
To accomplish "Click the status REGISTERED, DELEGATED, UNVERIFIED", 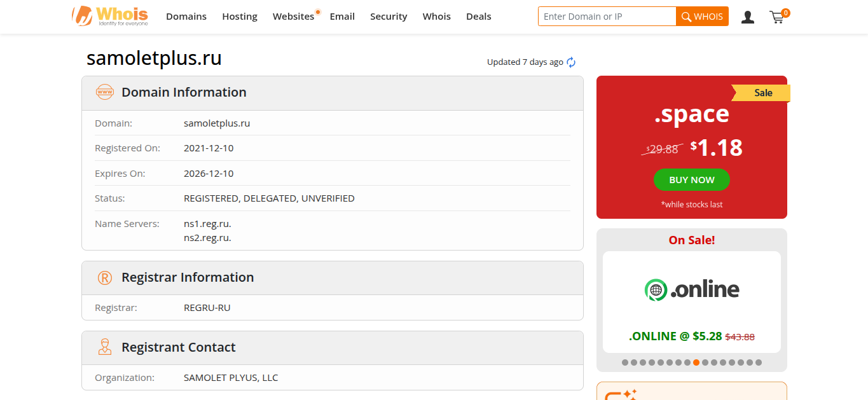I will click(x=269, y=198).
